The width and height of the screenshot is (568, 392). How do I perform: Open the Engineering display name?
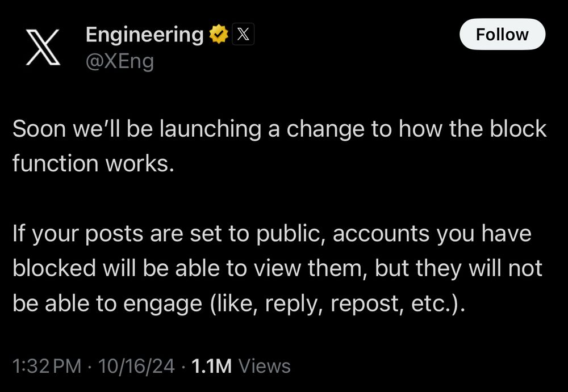point(144,35)
